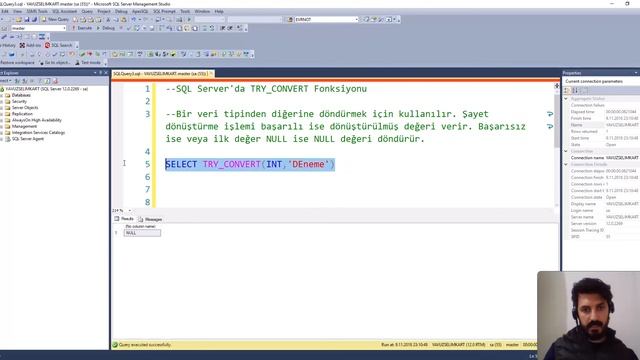Viewport: 640px width, 360px height.
Task: Collapse the Connection Details category
Action: pyautogui.click(x=566, y=164)
